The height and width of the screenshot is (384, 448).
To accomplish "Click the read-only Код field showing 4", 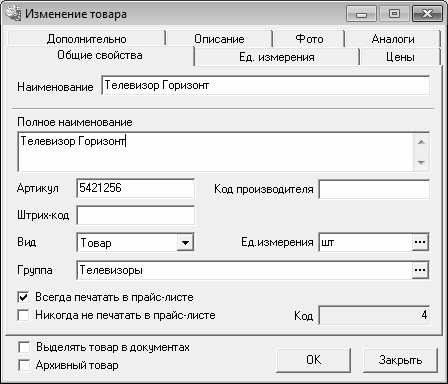I will point(374,315).
